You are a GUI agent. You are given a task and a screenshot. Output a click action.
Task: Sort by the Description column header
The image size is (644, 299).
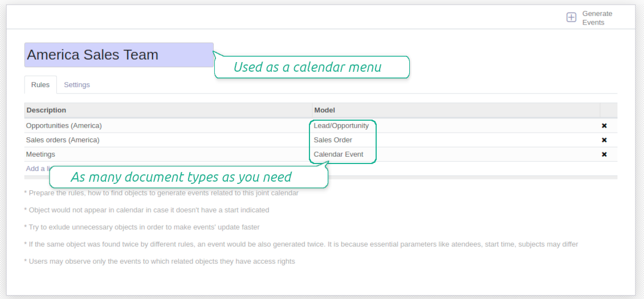click(x=46, y=110)
